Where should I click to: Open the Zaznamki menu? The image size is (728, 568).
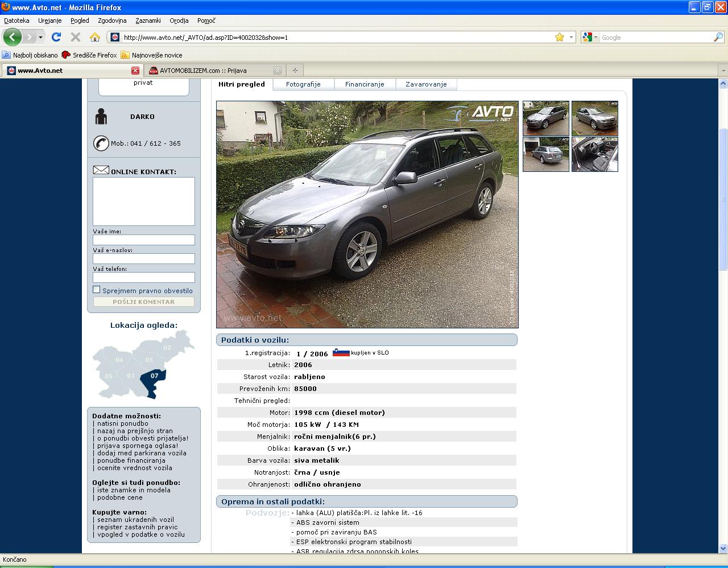coord(148,20)
